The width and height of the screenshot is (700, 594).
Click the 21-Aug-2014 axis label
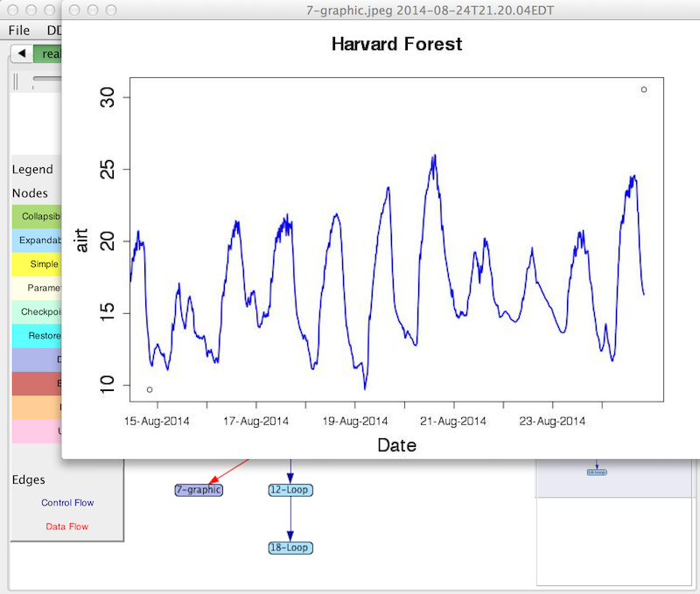pos(453,422)
